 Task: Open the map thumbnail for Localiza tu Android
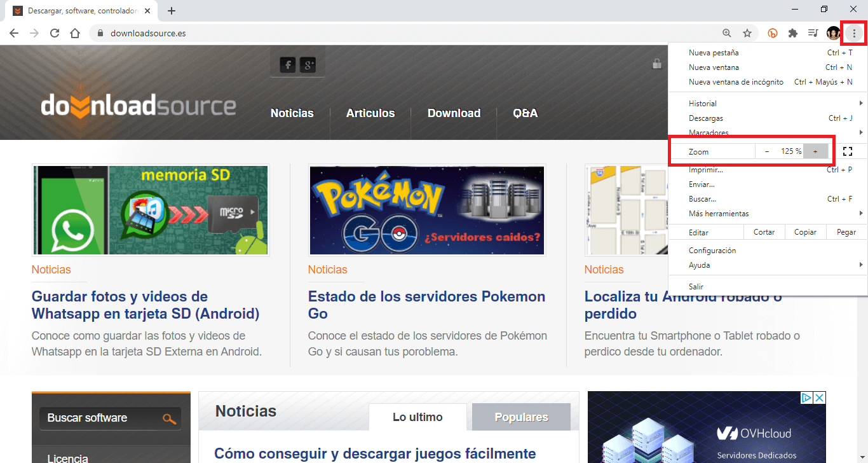point(627,210)
